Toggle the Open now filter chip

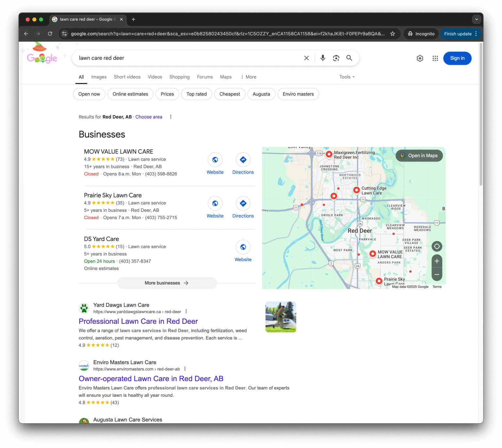(x=89, y=94)
